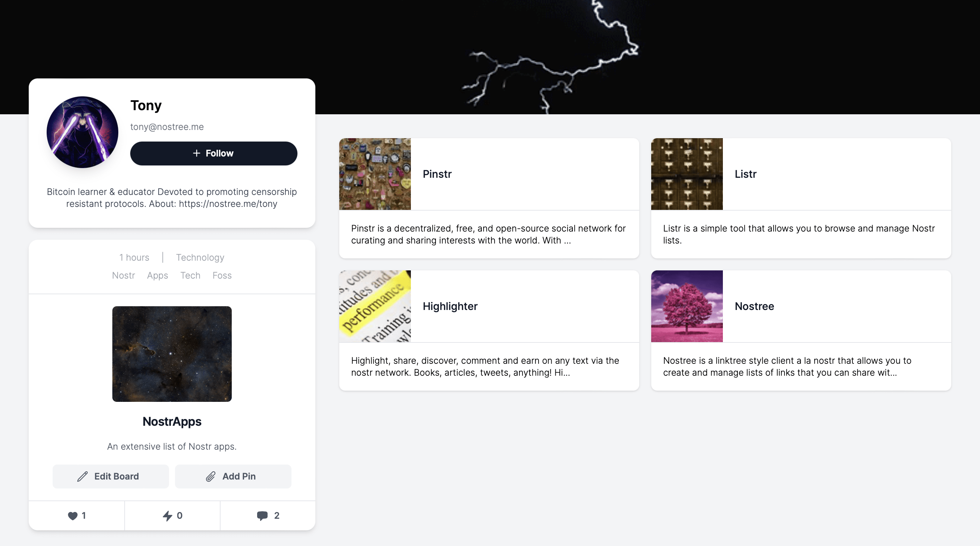Click the heart like icon

coord(72,515)
